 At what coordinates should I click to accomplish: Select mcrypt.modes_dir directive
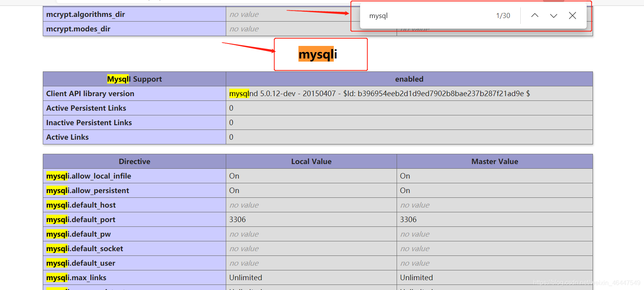[x=78, y=29]
